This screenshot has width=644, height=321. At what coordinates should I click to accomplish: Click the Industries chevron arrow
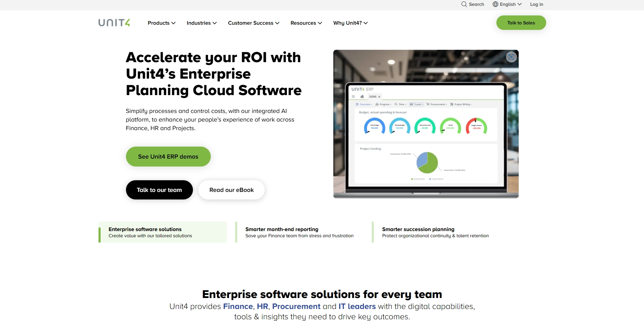(215, 23)
